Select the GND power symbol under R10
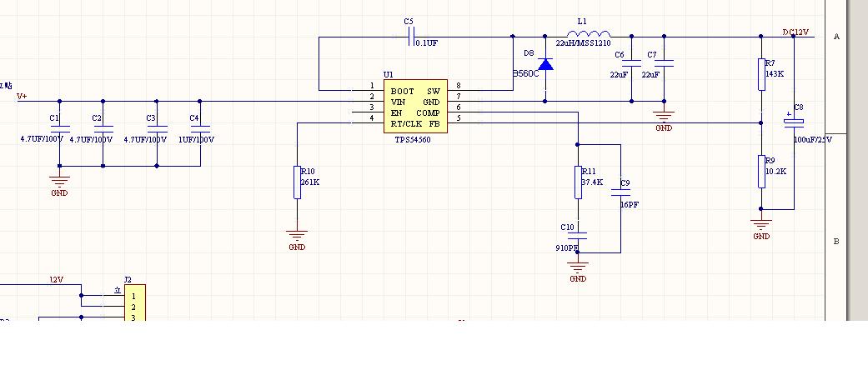This screenshot has width=868, height=375. [x=298, y=234]
